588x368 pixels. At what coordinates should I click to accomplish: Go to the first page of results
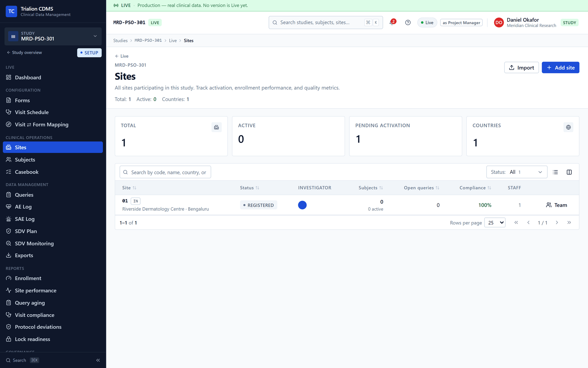[516, 223]
